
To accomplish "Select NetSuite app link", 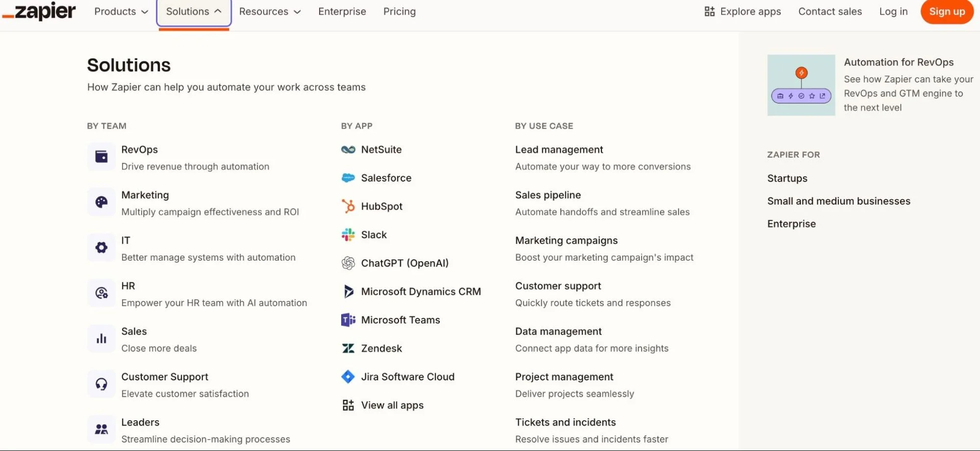I will point(381,150).
